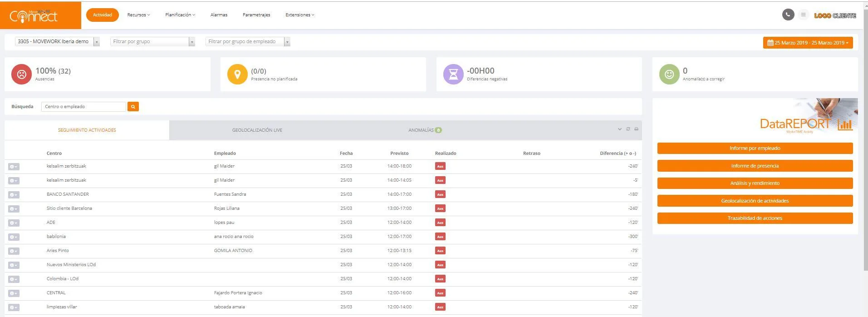868x317 pixels.
Task: Click the Empleado column header
Action: [x=225, y=154]
